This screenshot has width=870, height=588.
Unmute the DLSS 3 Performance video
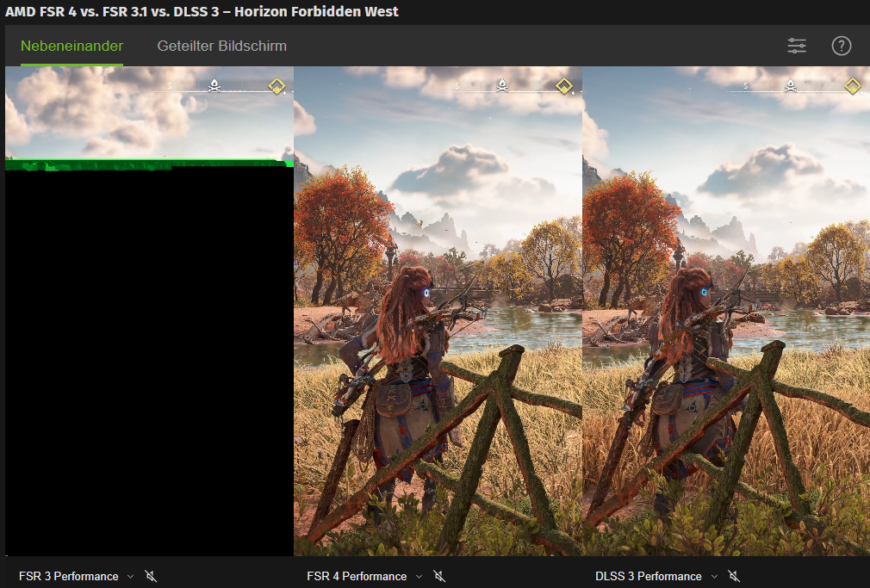(734, 576)
